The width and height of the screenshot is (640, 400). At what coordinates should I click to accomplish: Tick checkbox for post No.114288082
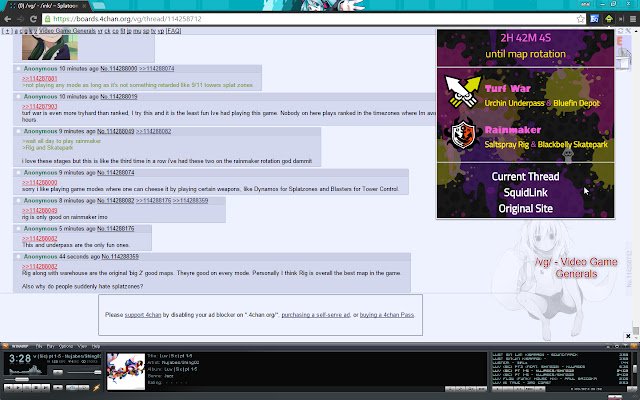tap(18, 200)
